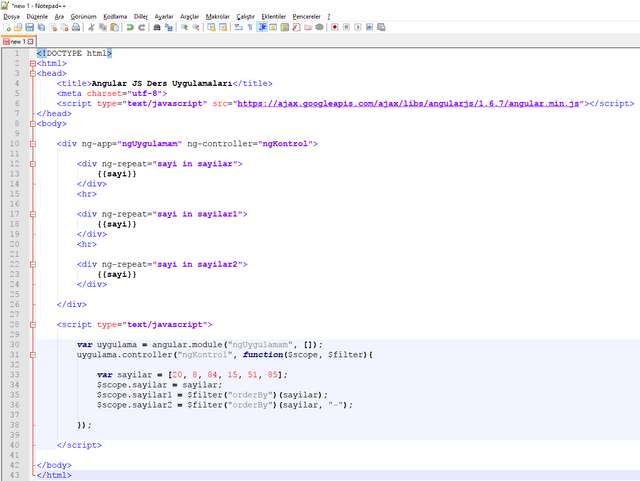Open the ? help menu
This screenshot has height=481, width=640.
point(329,17)
